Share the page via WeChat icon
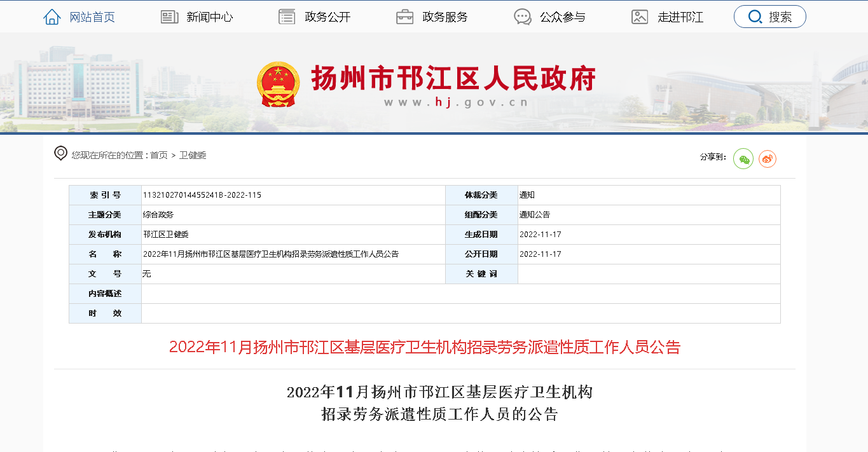 743,159
